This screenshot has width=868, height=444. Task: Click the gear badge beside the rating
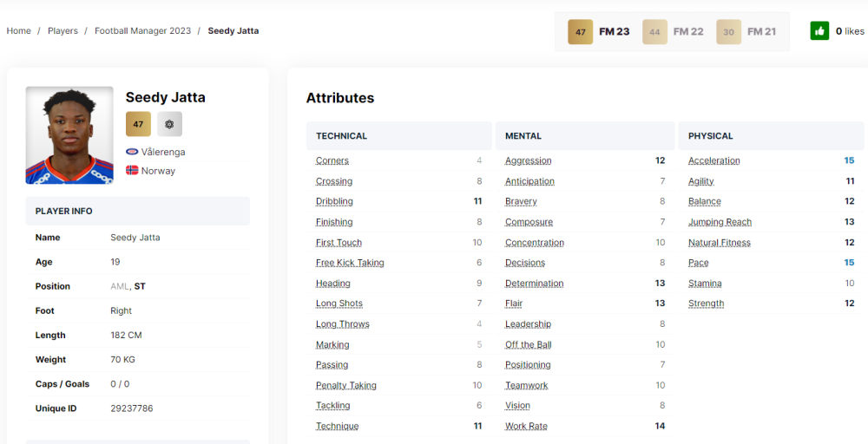(169, 124)
